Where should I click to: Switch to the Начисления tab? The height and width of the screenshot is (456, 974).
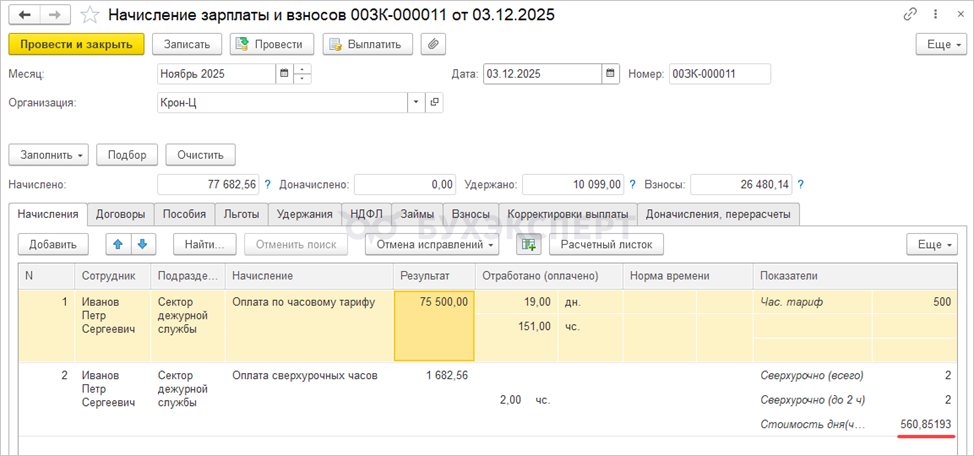coord(48,214)
